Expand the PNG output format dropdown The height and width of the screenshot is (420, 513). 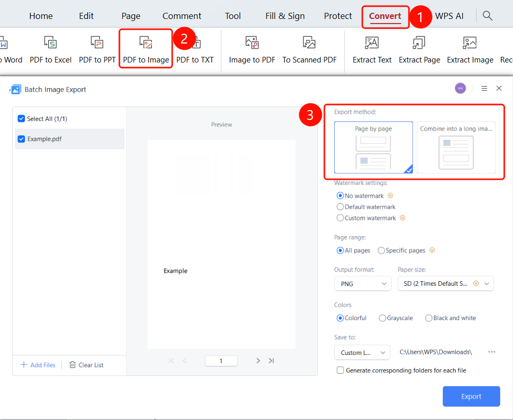[x=362, y=284]
